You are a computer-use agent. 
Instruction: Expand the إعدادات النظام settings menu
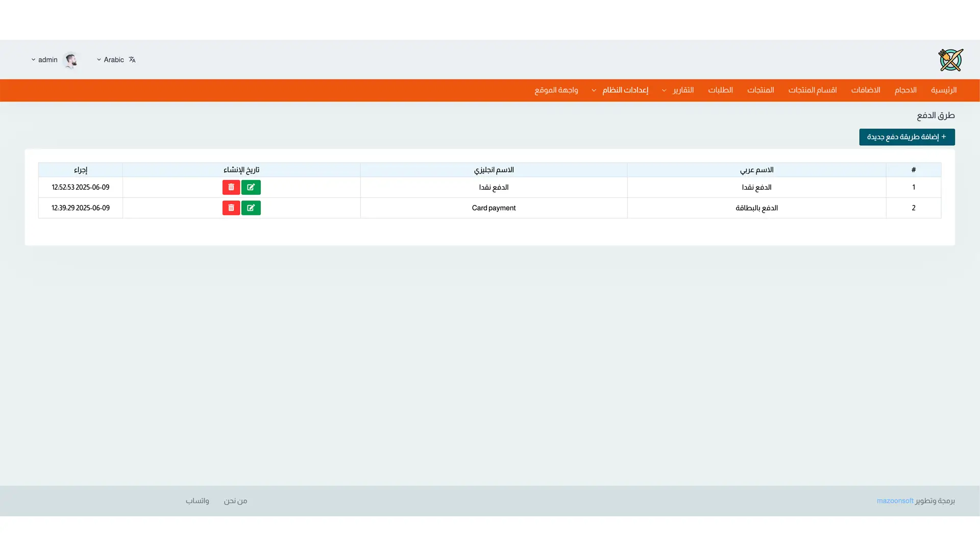[620, 90]
